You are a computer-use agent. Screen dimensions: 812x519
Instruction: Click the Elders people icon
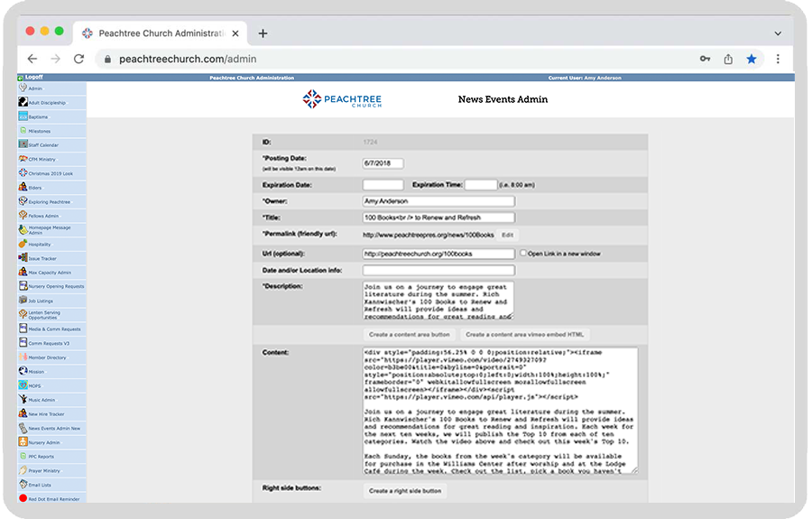23,187
